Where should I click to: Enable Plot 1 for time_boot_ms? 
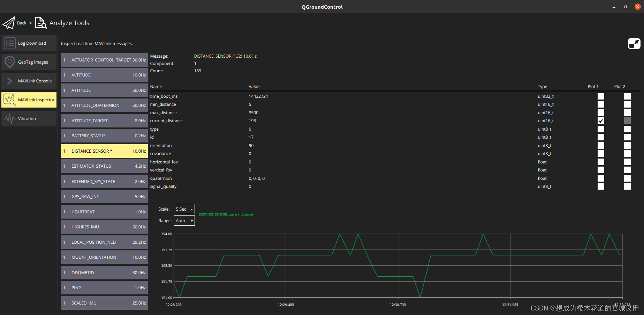[601, 96]
